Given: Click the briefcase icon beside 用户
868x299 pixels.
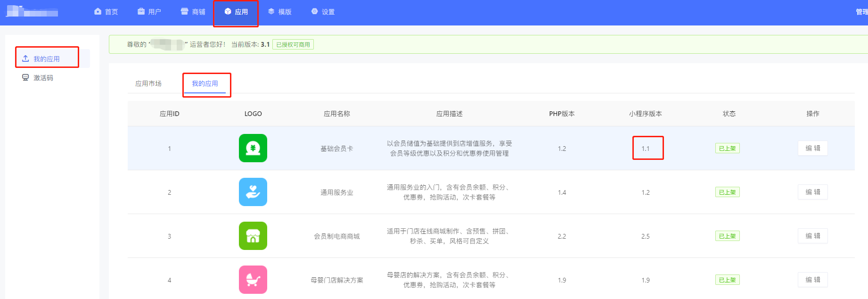Looking at the screenshot, I should tap(141, 11).
